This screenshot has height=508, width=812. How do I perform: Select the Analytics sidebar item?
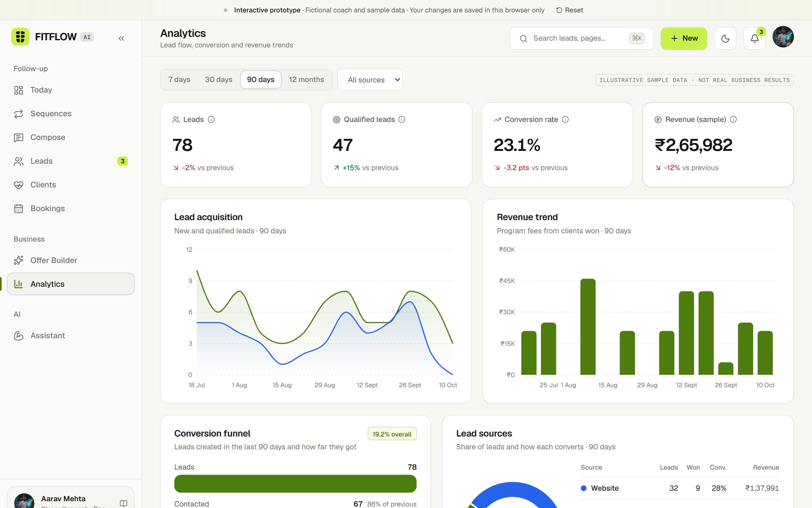click(x=71, y=284)
